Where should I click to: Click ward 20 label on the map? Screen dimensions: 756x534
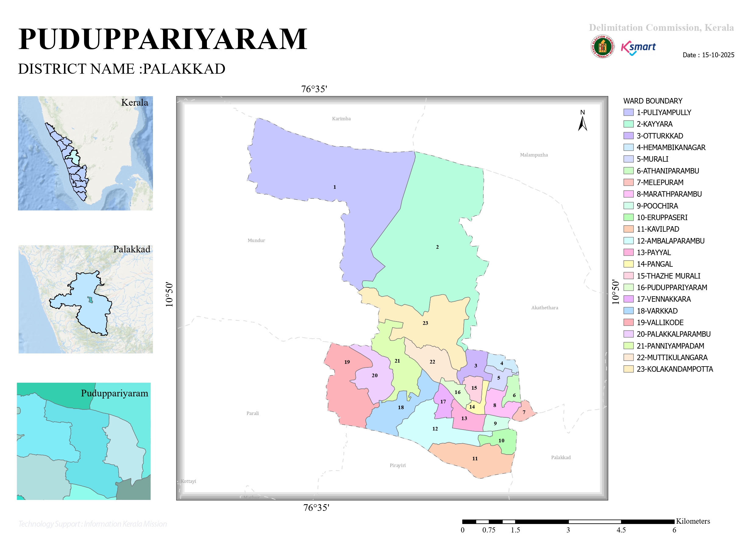click(x=375, y=375)
